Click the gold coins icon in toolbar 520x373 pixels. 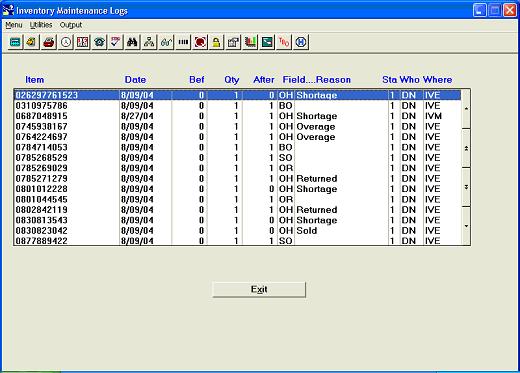32,42
